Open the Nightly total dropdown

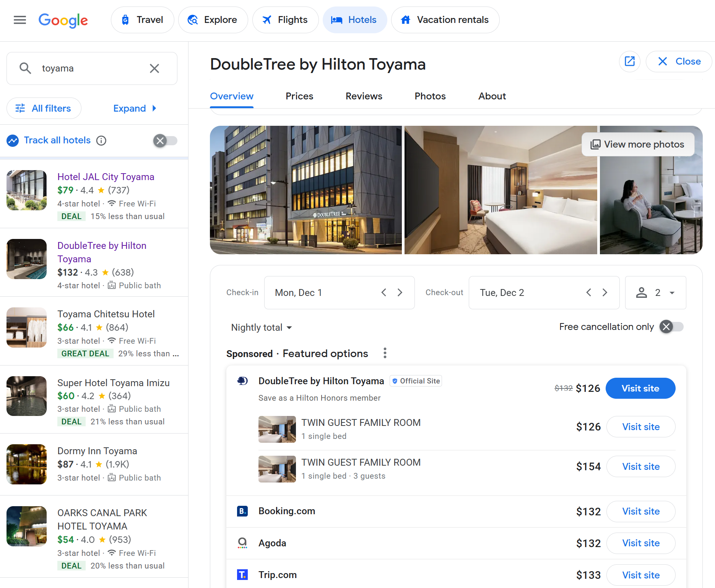tap(261, 327)
